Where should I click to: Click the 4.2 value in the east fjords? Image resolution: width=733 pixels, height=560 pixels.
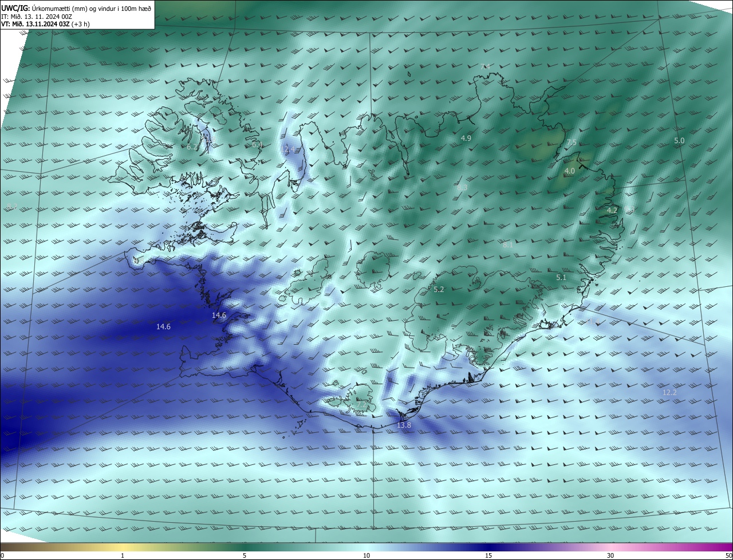(612, 210)
